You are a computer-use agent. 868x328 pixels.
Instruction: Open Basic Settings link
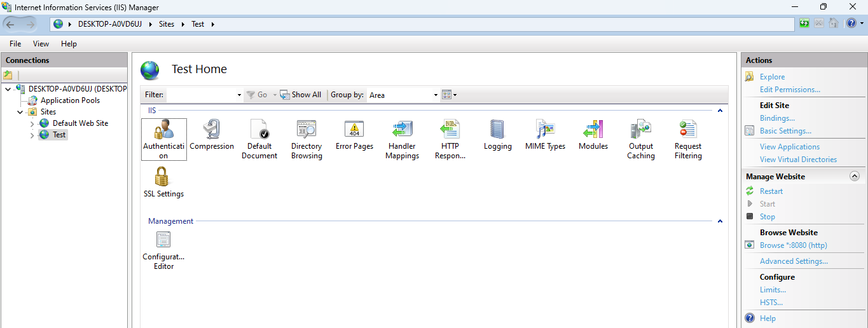click(x=785, y=131)
